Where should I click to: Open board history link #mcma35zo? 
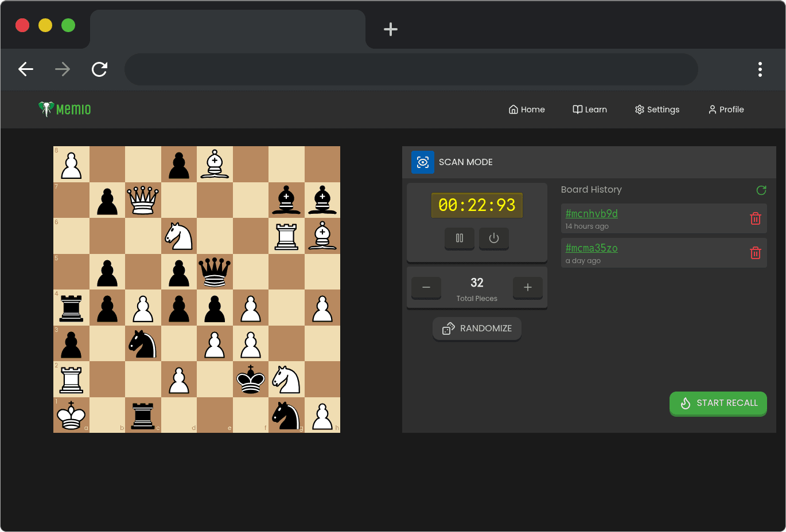click(592, 248)
